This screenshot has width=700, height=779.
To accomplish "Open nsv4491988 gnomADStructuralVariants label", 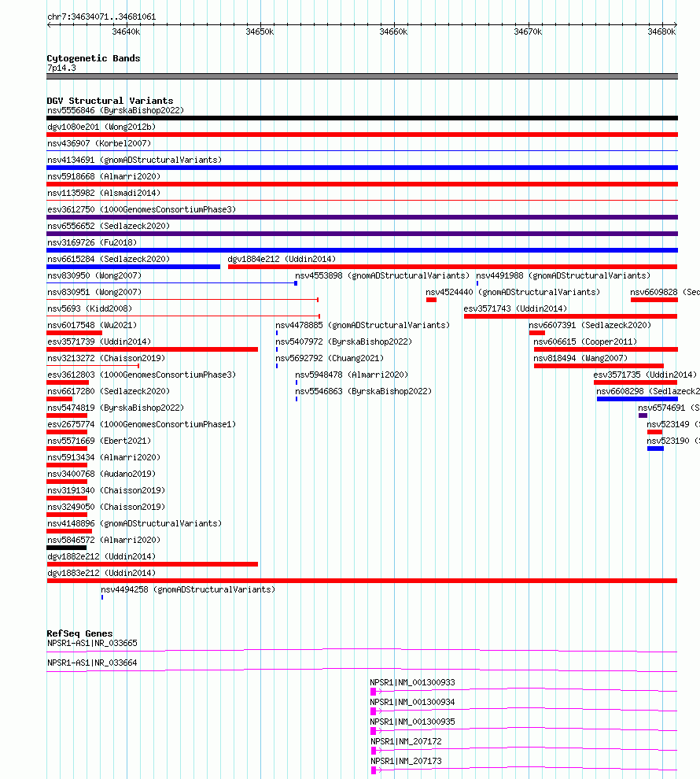I will click(x=563, y=275).
